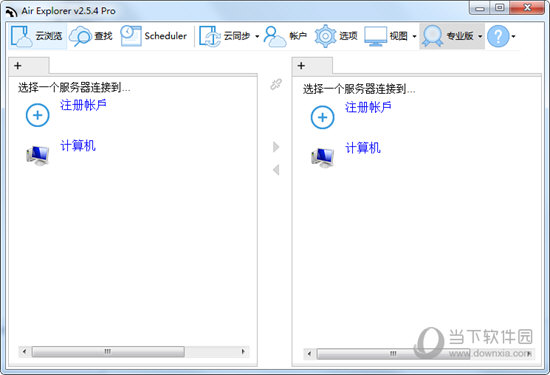
Task: Click the copy-to-left arrow between panes
Action: [x=276, y=170]
